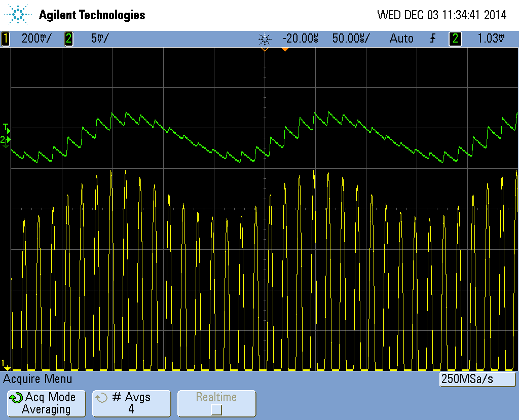Click the 1.03V trigger level readout
The height and width of the screenshot is (420, 519).
pos(491,39)
